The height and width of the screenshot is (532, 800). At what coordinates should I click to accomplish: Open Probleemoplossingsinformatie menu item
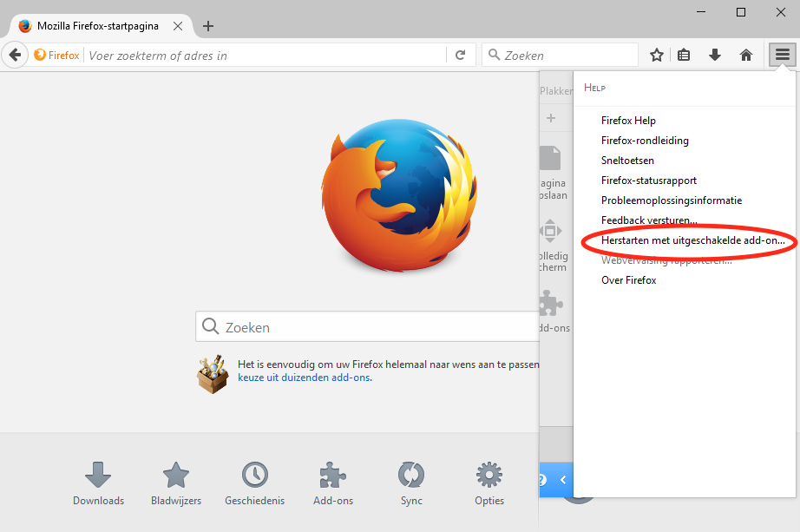coord(671,200)
